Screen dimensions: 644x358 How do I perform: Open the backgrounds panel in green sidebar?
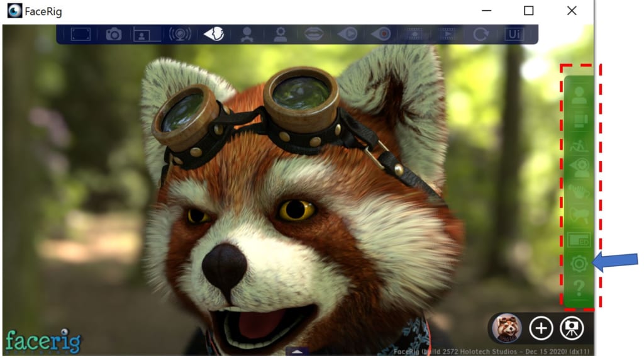579,120
